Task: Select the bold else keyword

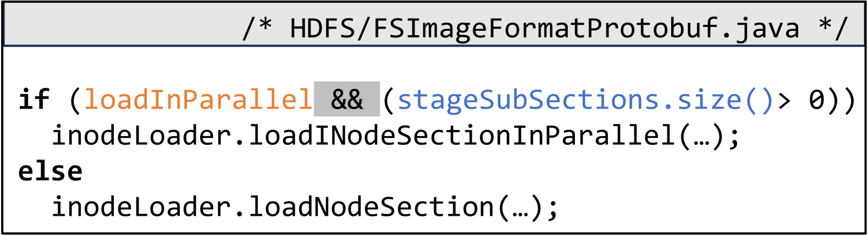Action: coord(51,171)
